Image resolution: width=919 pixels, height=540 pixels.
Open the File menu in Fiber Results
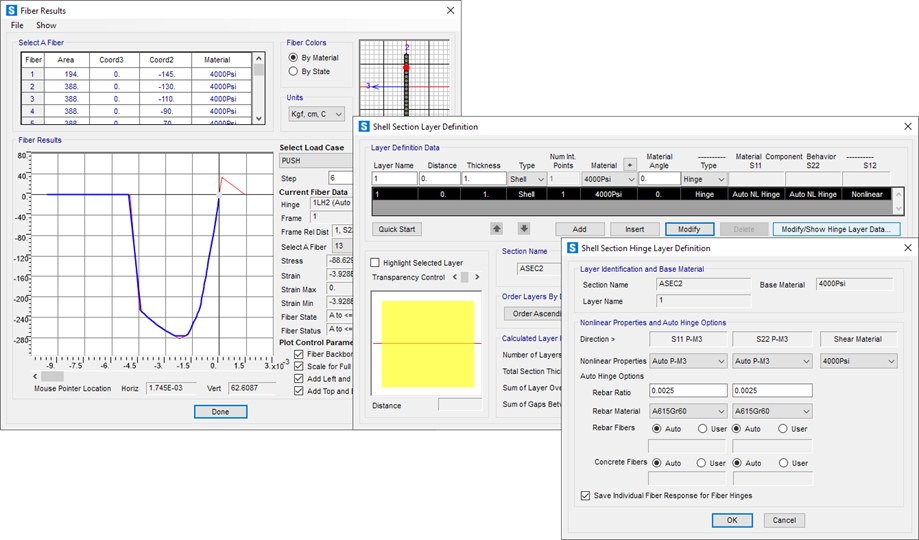(x=17, y=25)
